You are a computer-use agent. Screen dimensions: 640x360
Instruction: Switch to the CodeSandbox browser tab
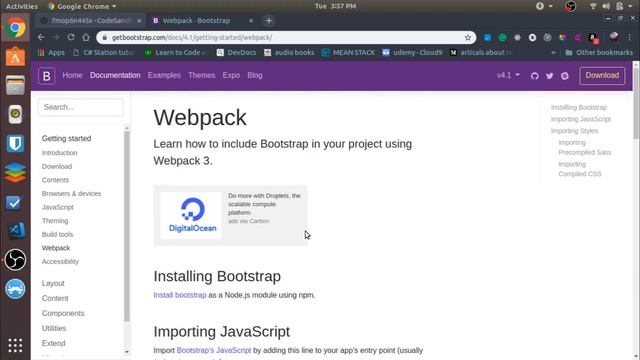pyautogui.click(x=91, y=20)
